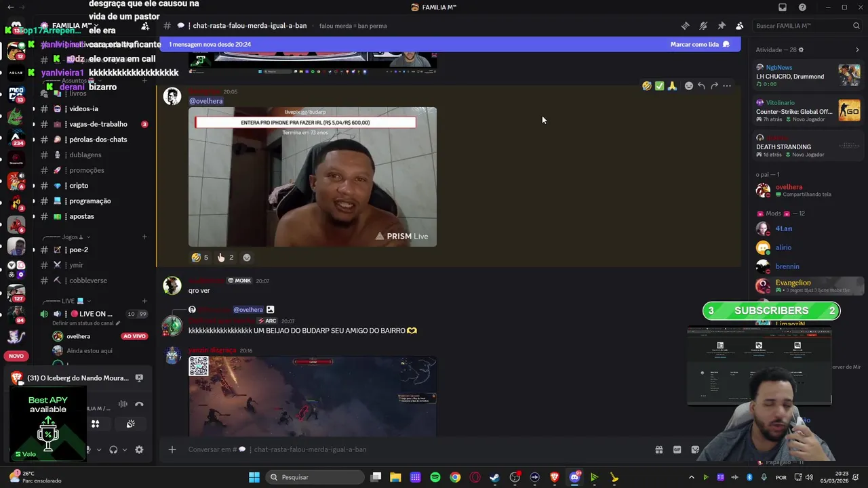Open the programação channel
Screen dimensions: 868x488
click(x=95, y=201)
